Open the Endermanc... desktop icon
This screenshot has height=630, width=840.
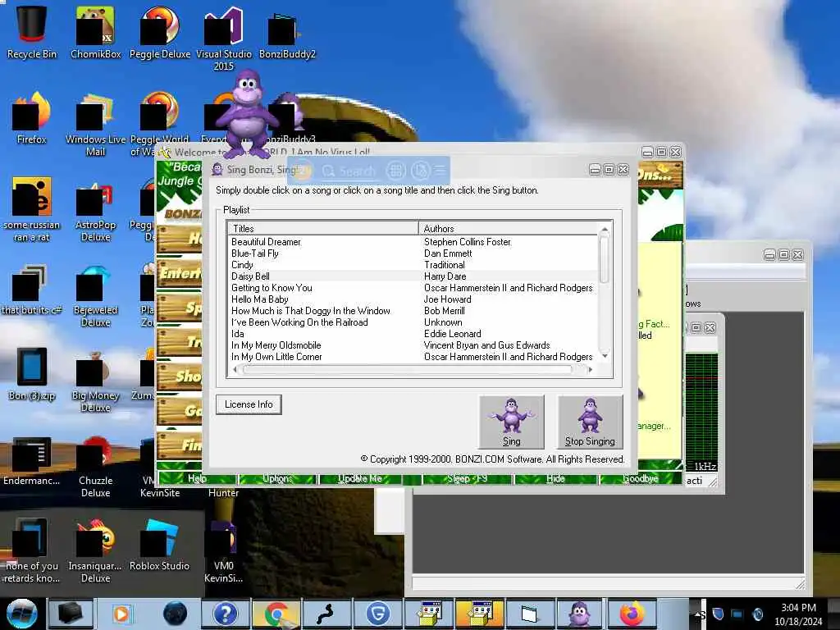32,461
